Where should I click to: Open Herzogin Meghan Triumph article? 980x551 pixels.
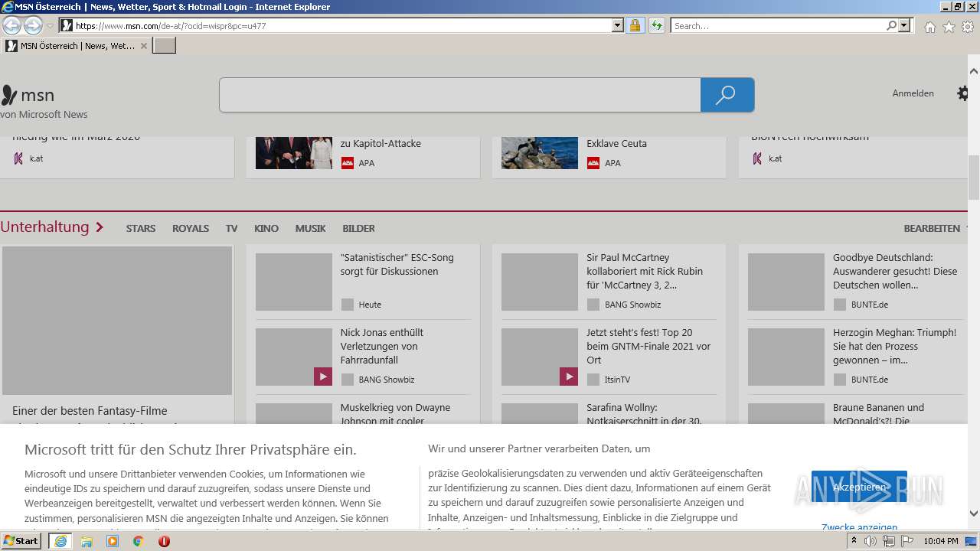click(894, 346)
